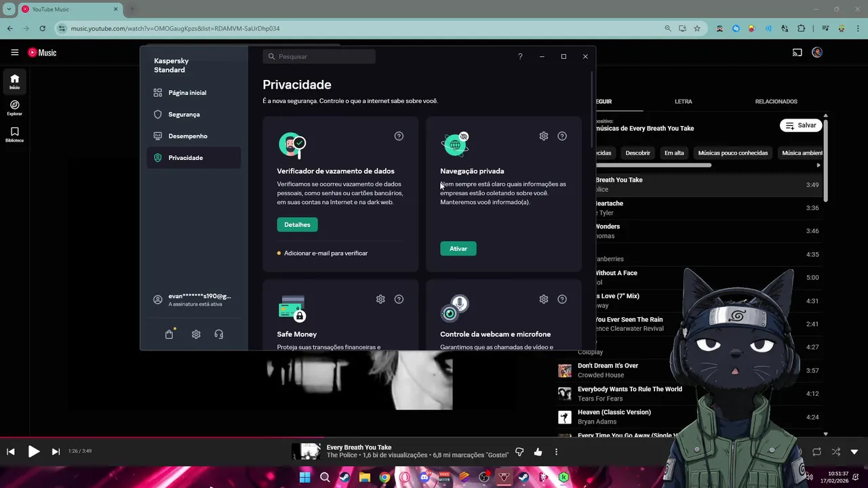Skip to the next track
Viewport: 868px width, 488px height.
(x=56, y=451)
